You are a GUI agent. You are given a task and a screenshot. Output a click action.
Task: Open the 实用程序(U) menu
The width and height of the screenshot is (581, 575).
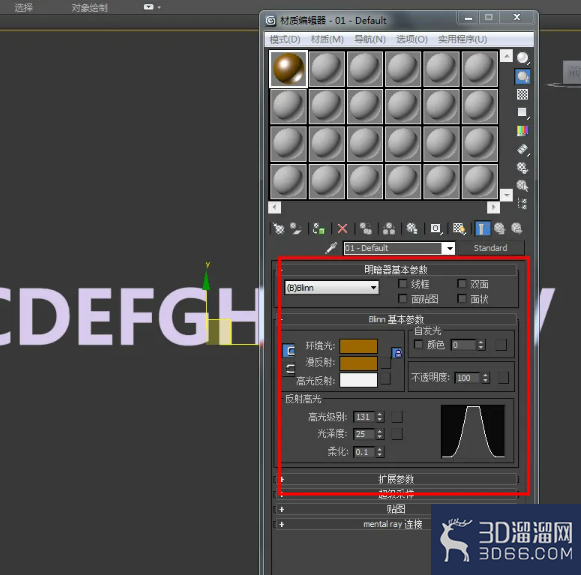[462, 39]
